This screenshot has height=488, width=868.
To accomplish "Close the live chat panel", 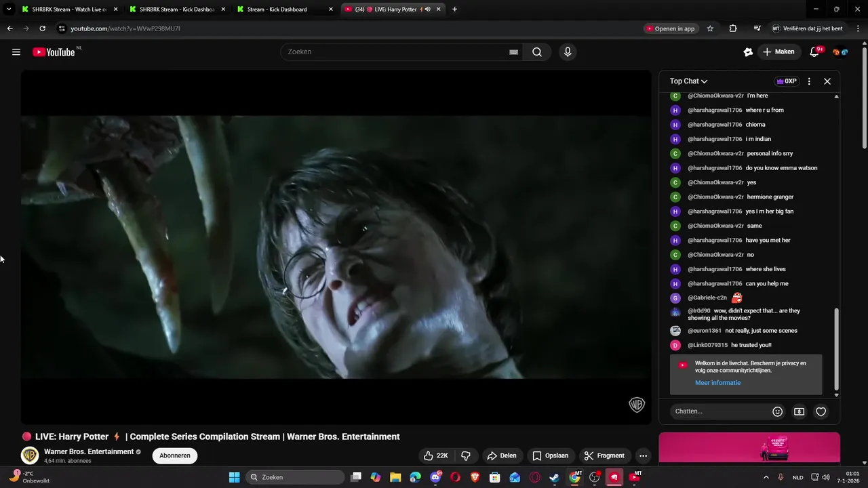I will (827, 81).
